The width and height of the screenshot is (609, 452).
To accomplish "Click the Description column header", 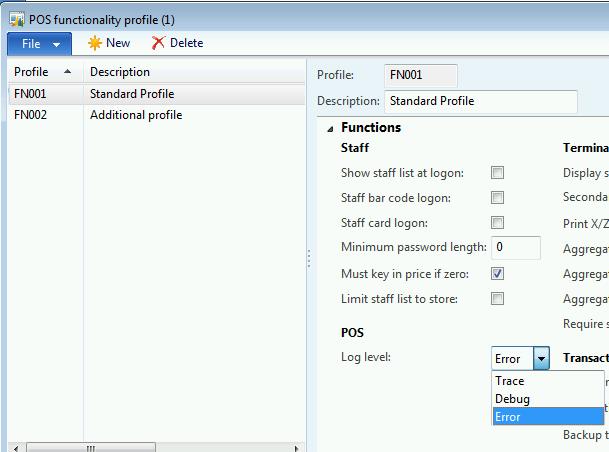I will pyautogui.click(x=120, y=72).
